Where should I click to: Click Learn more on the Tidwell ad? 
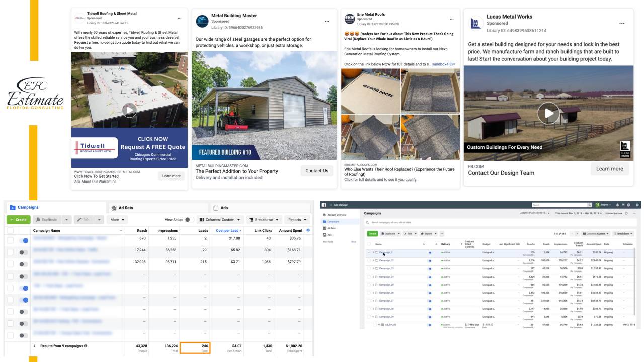[171, 176]
